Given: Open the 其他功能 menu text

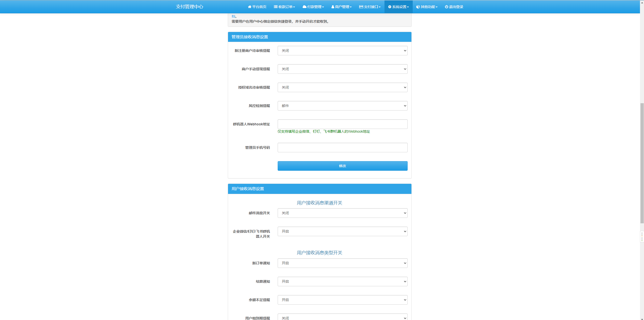Looking at the screenshot, I should (x=428, y=7).
